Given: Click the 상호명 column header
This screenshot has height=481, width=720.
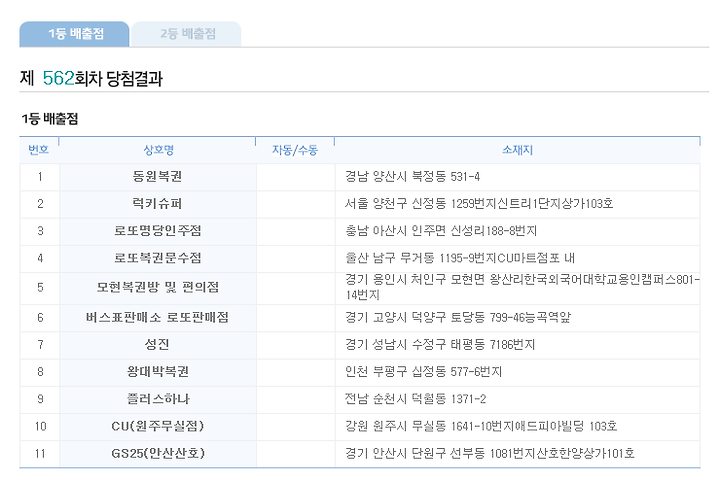Looking at the screenshot, I should pyautogui.click(x=158, y=150).
